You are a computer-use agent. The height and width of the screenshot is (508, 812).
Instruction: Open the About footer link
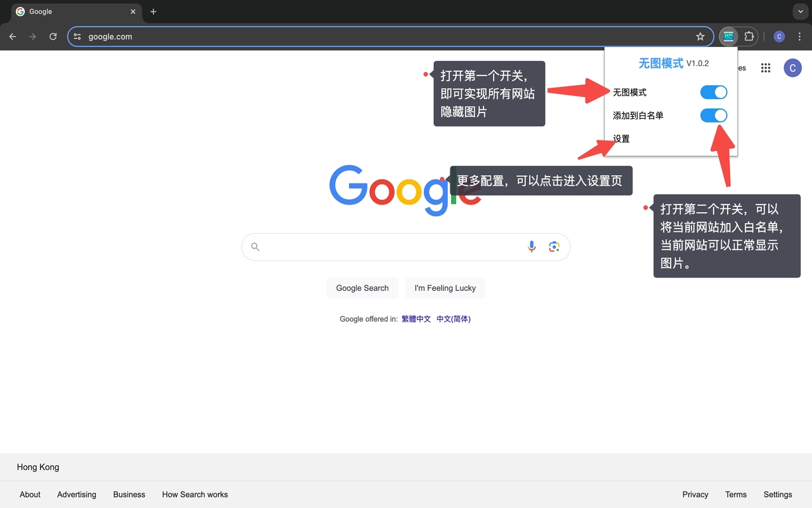pyautogui.click(x=30, y=495)
